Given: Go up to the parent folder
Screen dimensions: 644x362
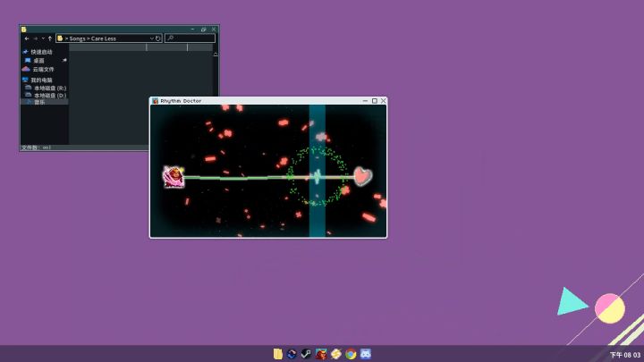Looking at the screenshot, I should pyautogui.click(x=50, y=38).
